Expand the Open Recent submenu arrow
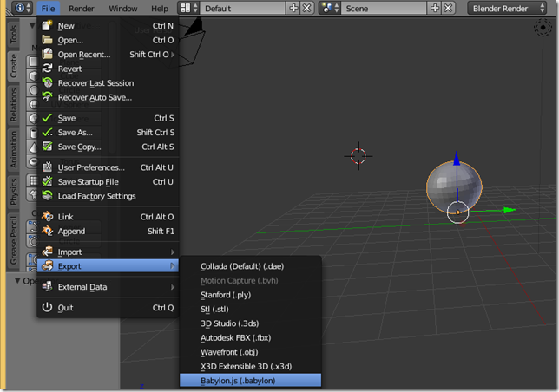 [173, 55]
